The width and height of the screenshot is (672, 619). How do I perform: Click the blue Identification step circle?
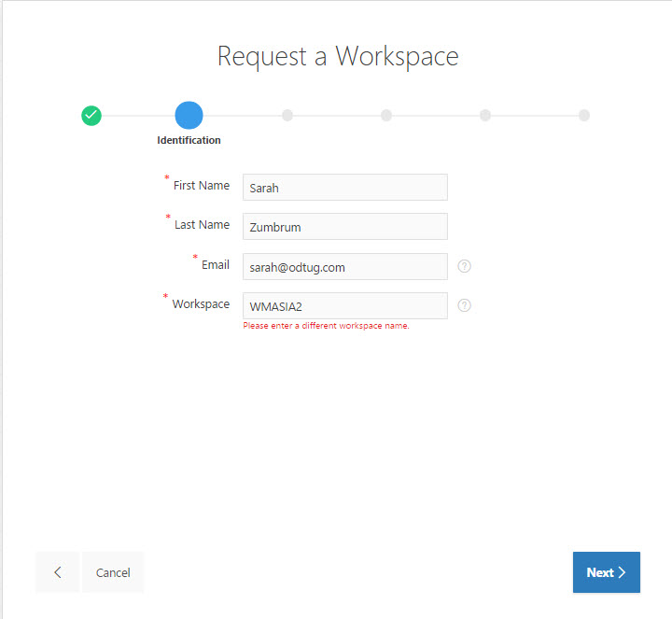click(x=189, y=116)
